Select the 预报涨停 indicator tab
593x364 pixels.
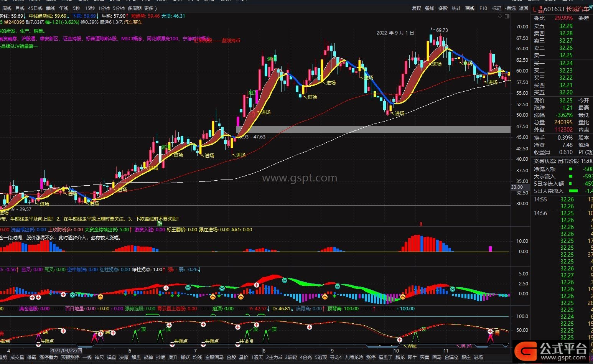click(70, 357)
